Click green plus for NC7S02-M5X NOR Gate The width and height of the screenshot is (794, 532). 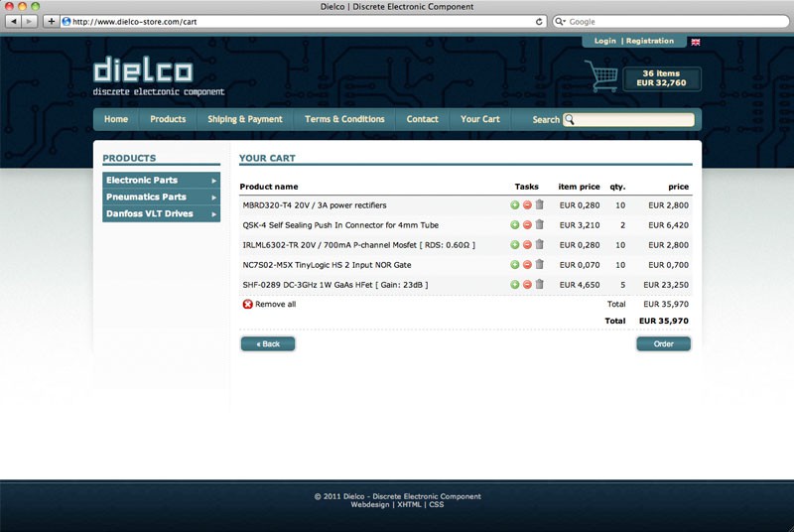point(514,265)
